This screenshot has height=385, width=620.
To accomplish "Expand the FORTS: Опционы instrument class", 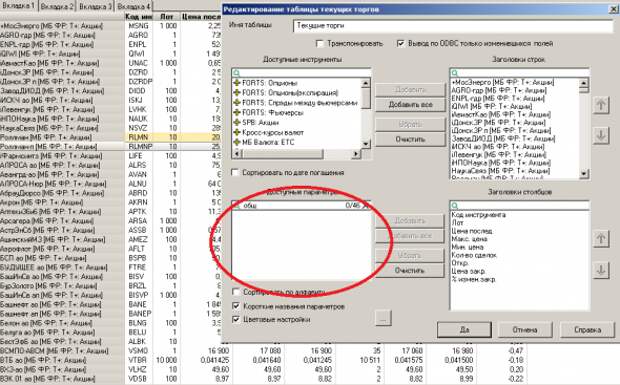I will click(x=237, y=83).
